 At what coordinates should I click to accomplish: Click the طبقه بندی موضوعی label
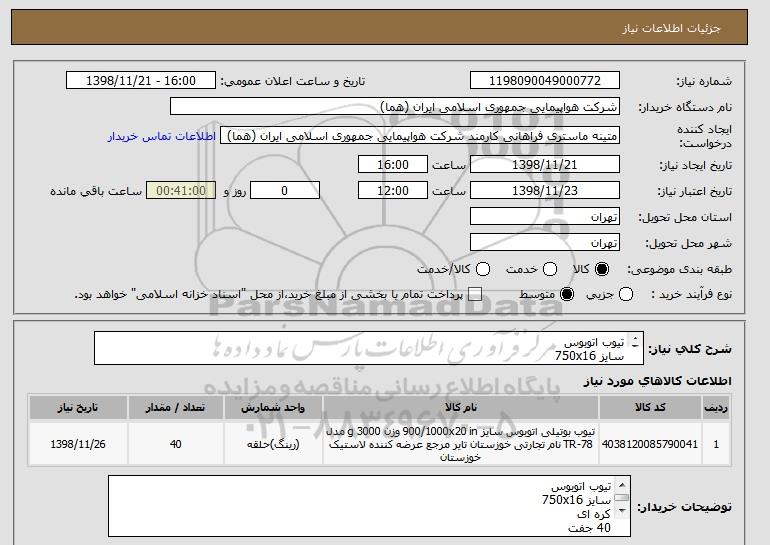[679, 269]
